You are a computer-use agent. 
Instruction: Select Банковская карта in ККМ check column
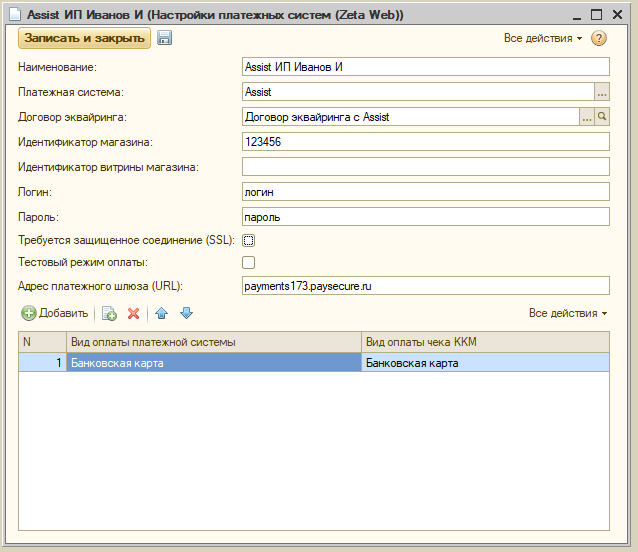point(485,362)
